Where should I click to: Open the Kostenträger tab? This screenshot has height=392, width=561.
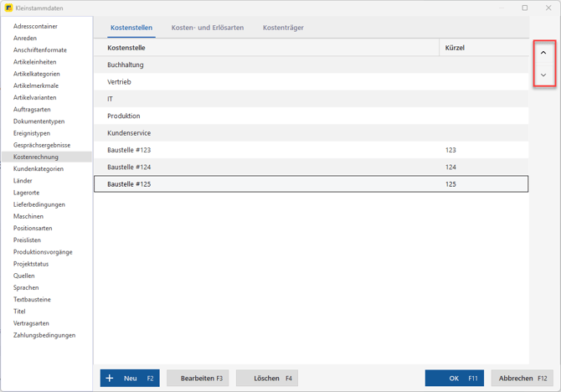click(x=283, y=28)
